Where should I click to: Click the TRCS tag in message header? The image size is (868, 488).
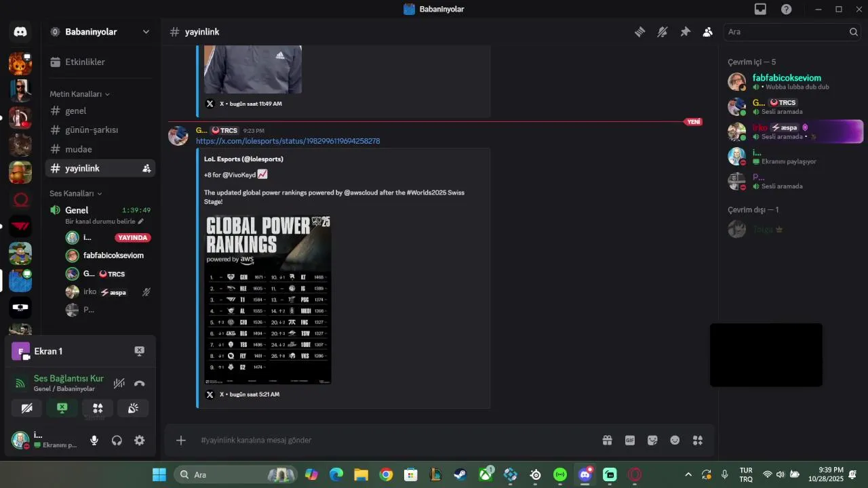click(x=224, y=130)
